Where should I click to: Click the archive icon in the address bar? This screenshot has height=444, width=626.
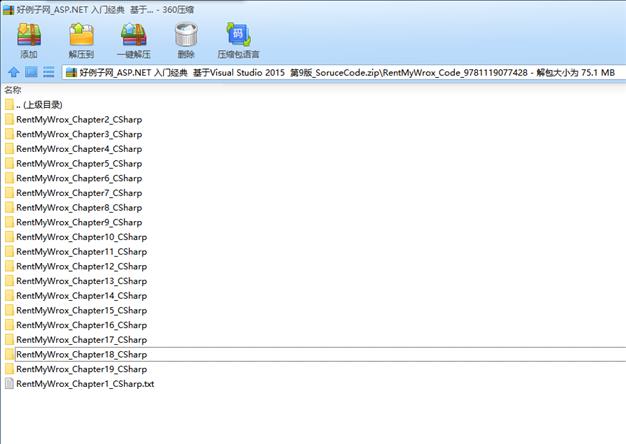click(x=71, y=73)
